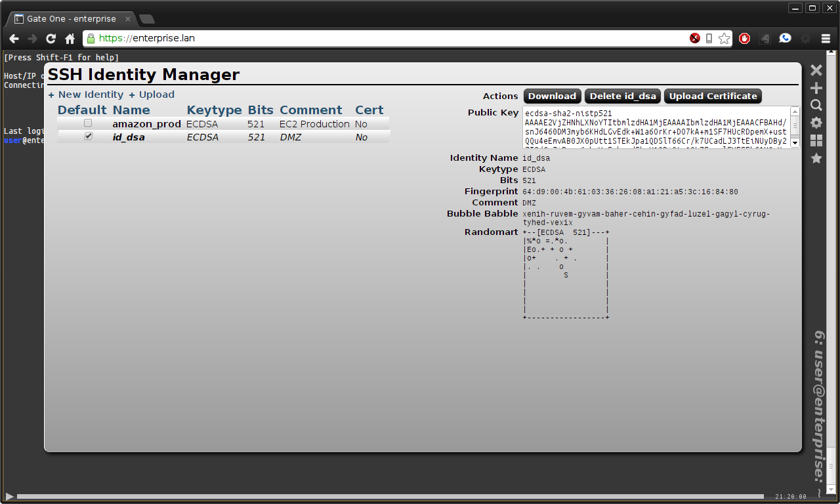Open Gate One settings via the gear icon
The height and width of the screenshot is (504, 840).
click(x=816, y=123)
